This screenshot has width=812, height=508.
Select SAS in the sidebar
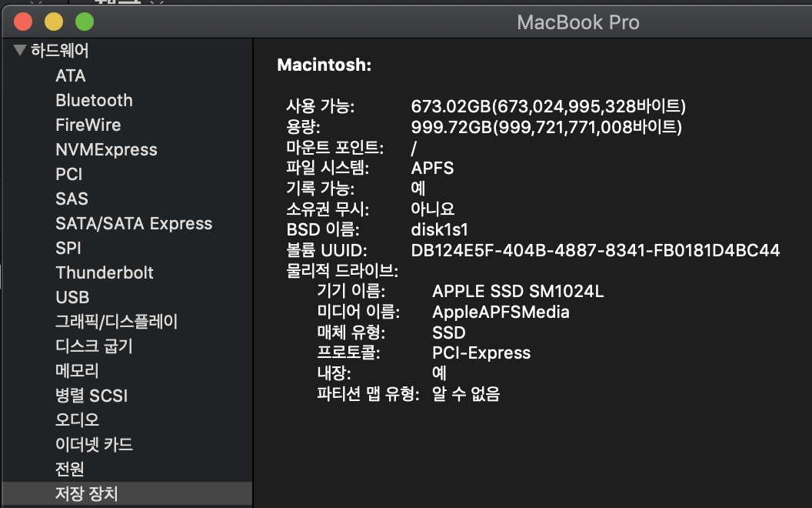72,199
